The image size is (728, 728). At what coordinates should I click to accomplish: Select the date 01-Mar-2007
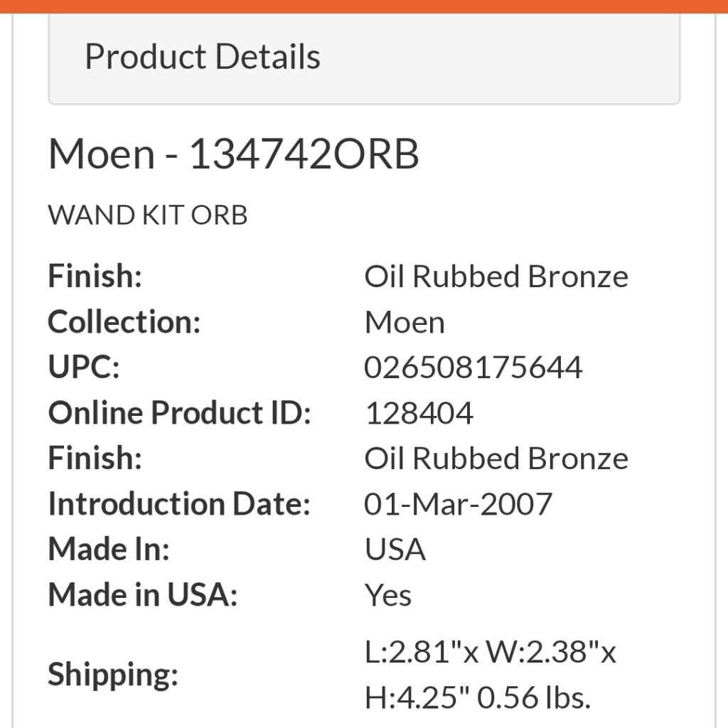pos(459,503)
